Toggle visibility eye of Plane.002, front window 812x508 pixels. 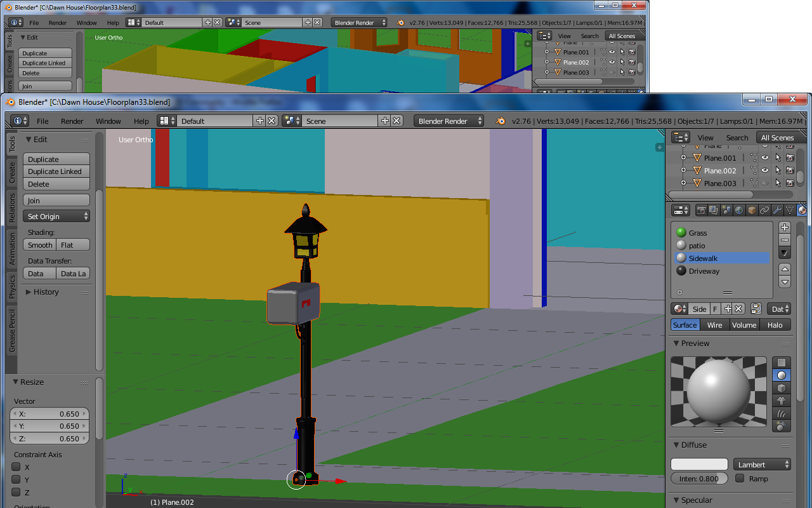[765, 170]
